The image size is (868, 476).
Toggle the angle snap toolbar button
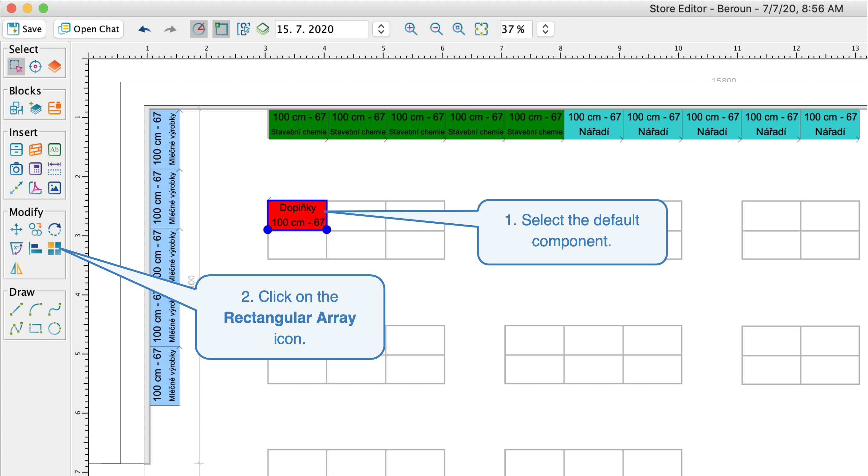pos(199,29)
